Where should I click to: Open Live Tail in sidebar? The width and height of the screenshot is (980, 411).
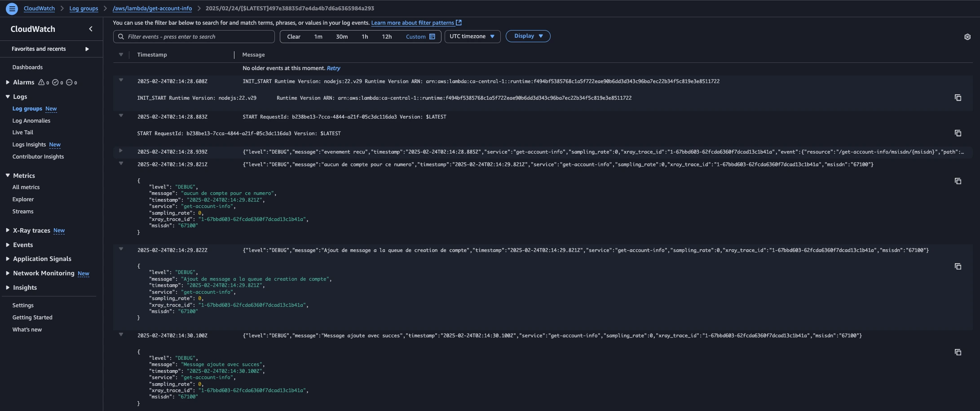coord(23,133)
